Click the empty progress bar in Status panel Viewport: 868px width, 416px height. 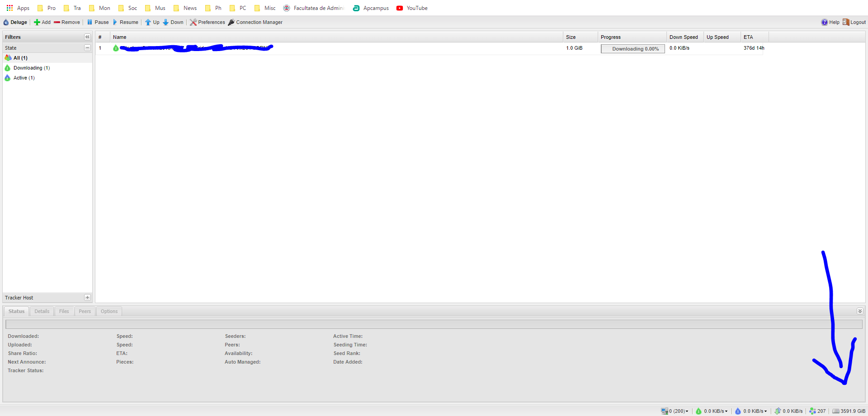(x=434, y=324)
